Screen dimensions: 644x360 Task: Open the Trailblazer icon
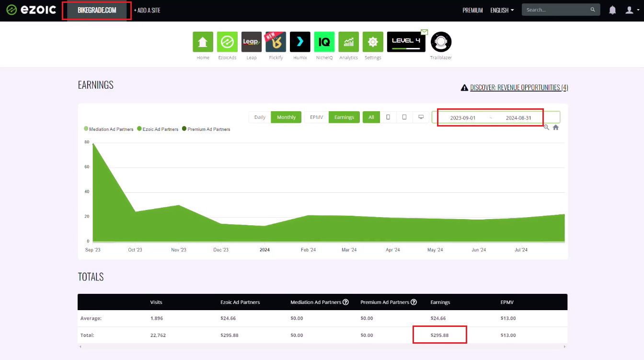[x=441, y=42]
